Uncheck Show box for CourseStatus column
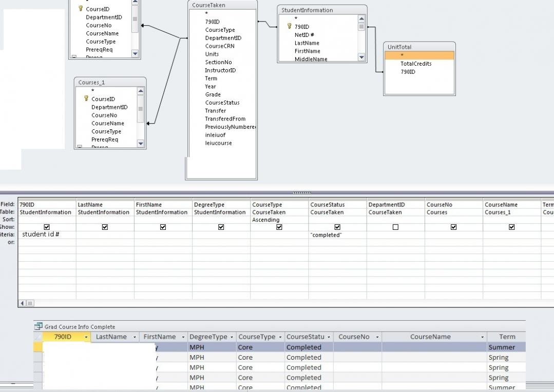Viewport: 554px width, 392px height. (337, 227)
